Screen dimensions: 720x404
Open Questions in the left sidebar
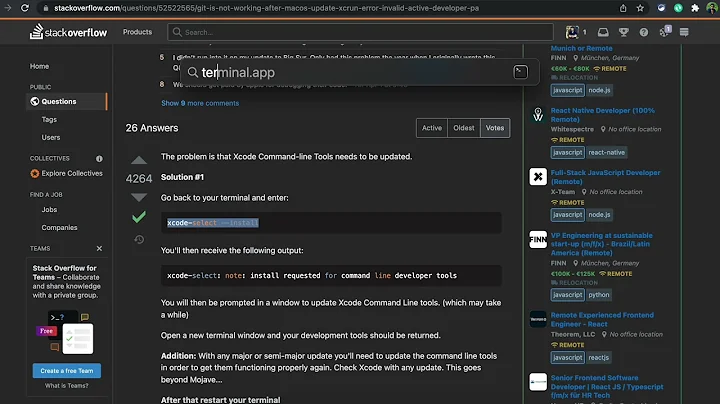point(58,101)
